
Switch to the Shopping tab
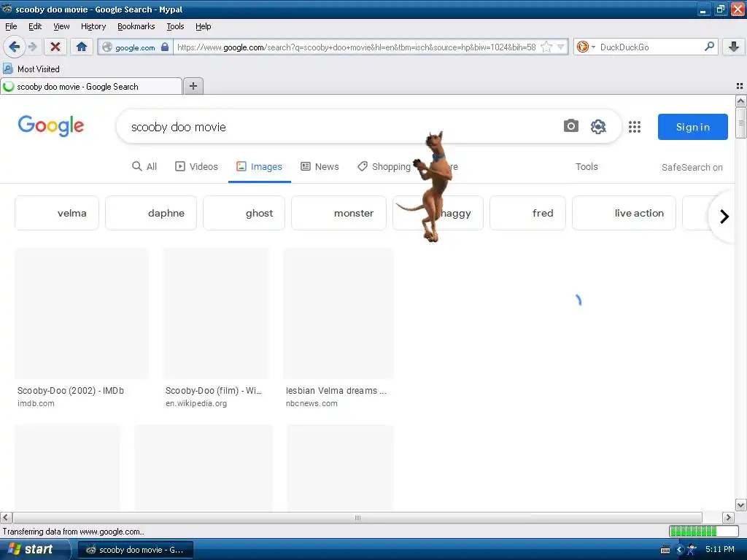384,167
